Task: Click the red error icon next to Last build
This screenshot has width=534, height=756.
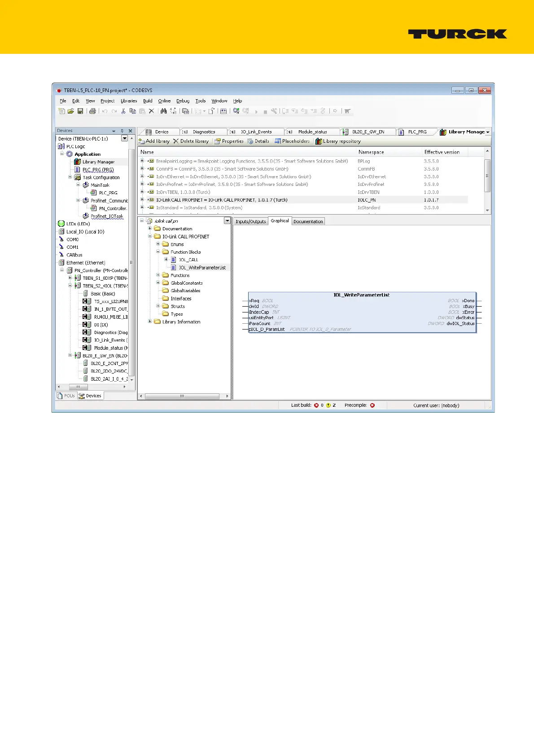Action: (316, 405)
